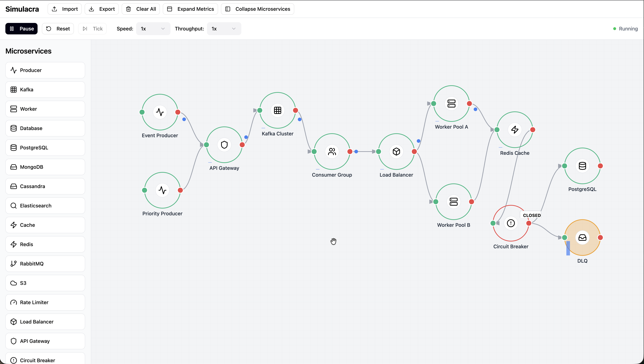Viewport: 644px width, 364px height.
Task: Select the Redis Cache lightning icon node
Action: point(515,130)
